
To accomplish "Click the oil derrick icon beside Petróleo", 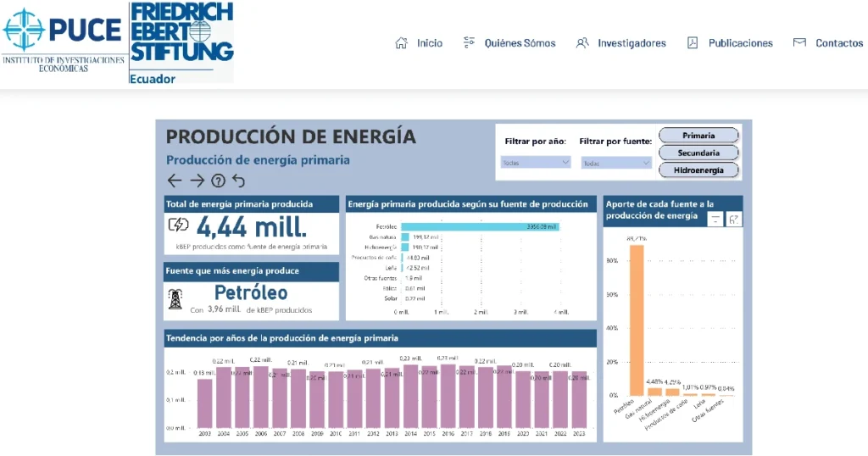I will [175, 299].
